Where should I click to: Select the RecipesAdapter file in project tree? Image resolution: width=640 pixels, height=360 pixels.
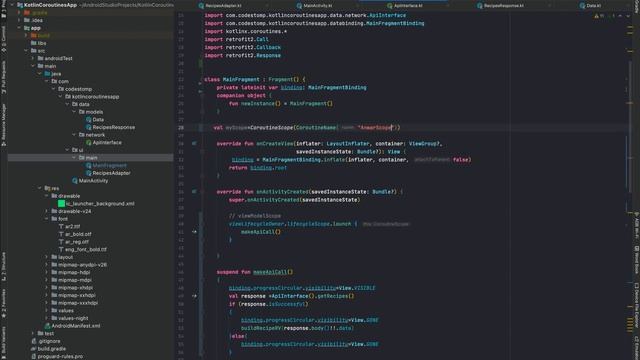(108, 173)
